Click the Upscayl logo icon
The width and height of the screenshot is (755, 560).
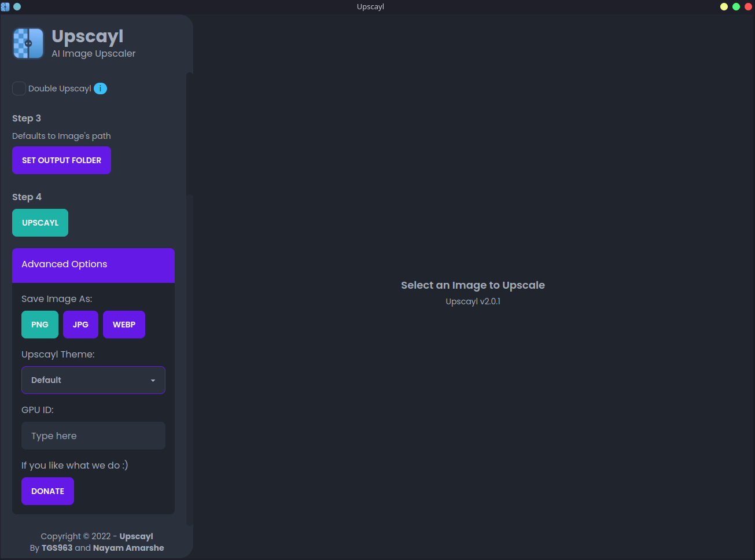point(28,43)
